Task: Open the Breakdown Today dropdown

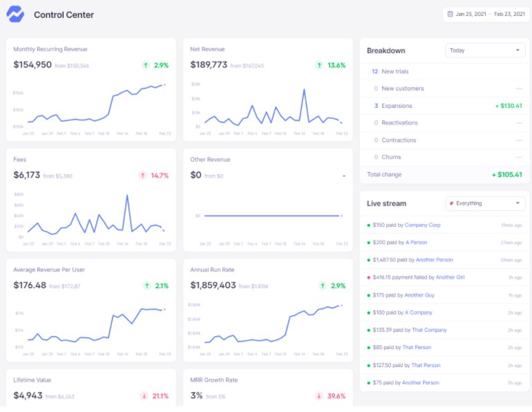Action: pyautogui.click(x=485, y=50)
